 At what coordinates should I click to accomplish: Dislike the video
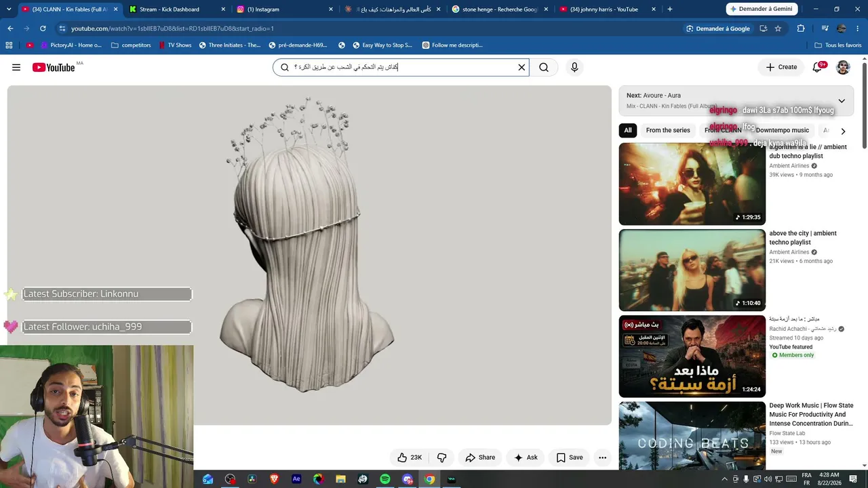coord(441,457)
